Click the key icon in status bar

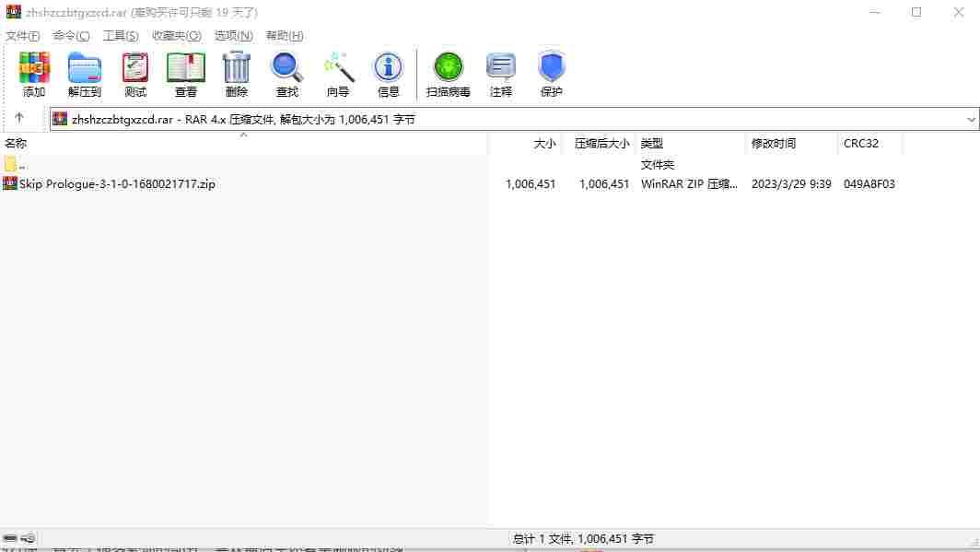(29, 538)
